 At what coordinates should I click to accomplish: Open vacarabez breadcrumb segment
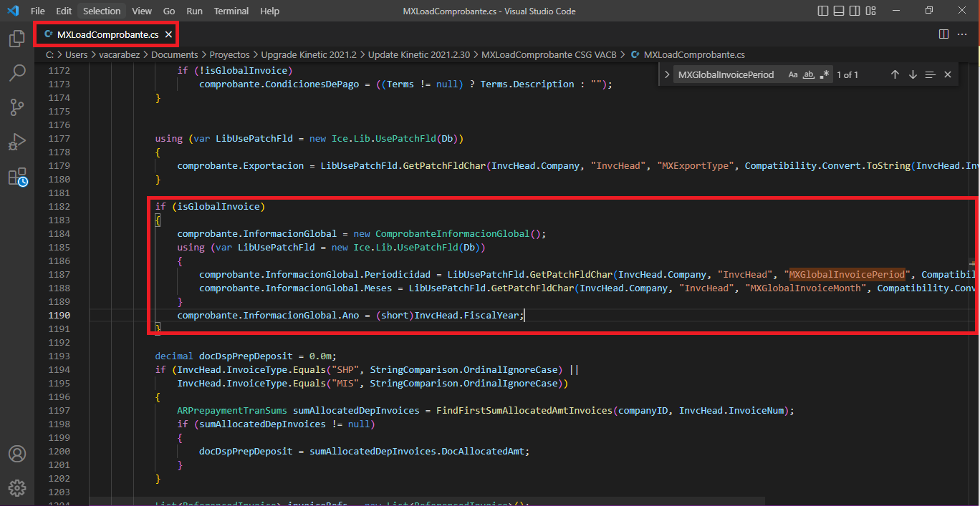(120, 54)
